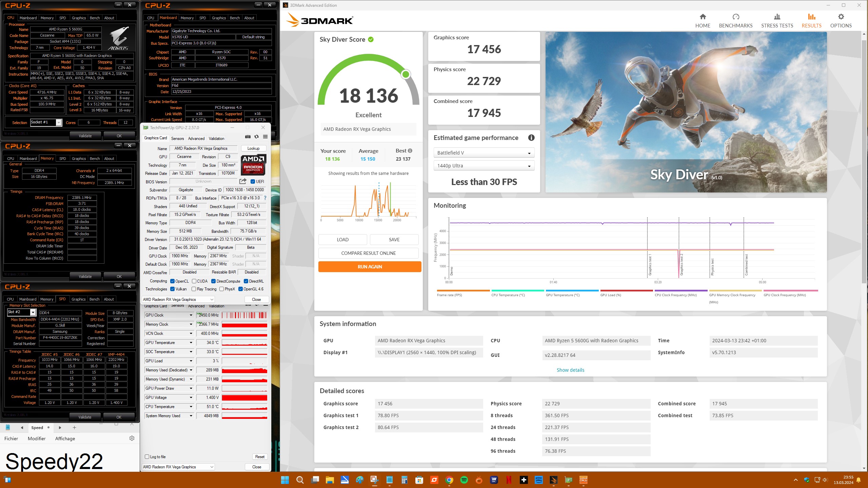Open Graphics tab in CPU-Z Memory window
868x488 pixels.
point(79,159)
